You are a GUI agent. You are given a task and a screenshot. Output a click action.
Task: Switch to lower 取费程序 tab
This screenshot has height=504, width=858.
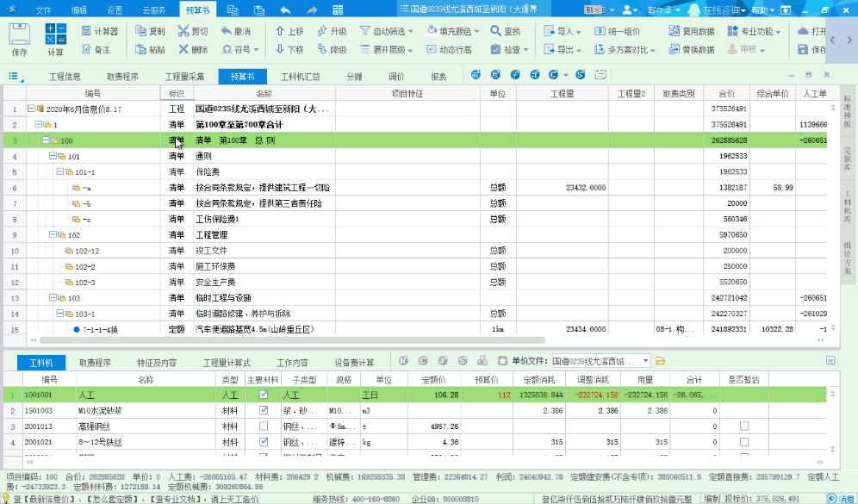[96, 362]
